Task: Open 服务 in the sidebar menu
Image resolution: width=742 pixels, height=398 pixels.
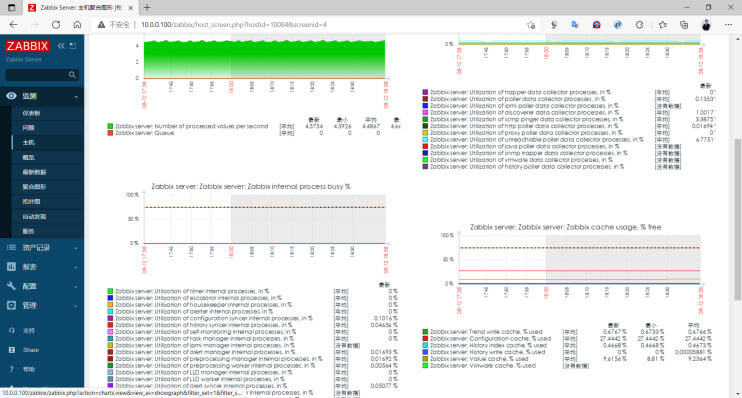Action: (28, 231)
